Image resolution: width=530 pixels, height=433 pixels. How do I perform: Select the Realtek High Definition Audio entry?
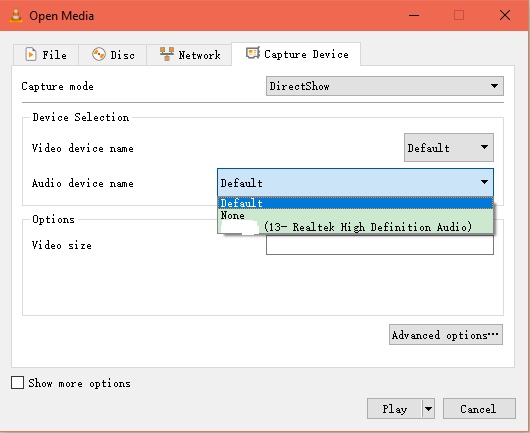pyautogui.click(x=355, y=227)
